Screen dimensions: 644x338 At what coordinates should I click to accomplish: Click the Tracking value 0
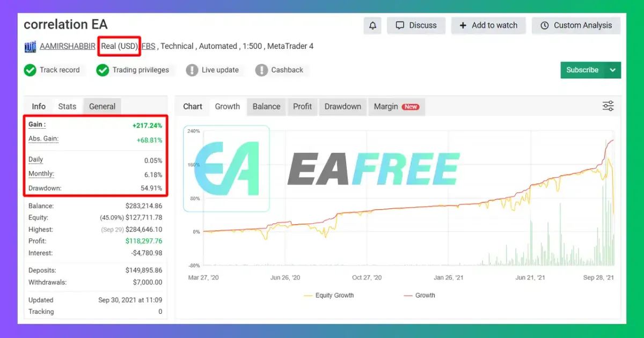(x=160, y=312)
